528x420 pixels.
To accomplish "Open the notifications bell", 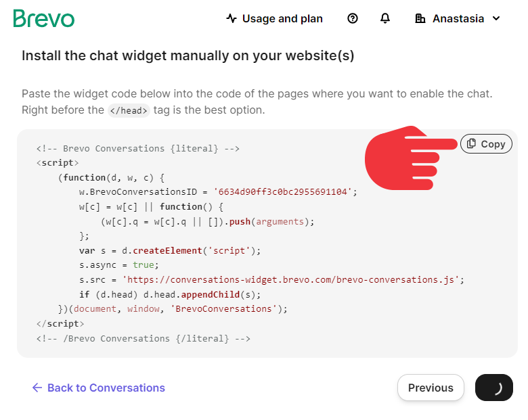I will [385, 18].
